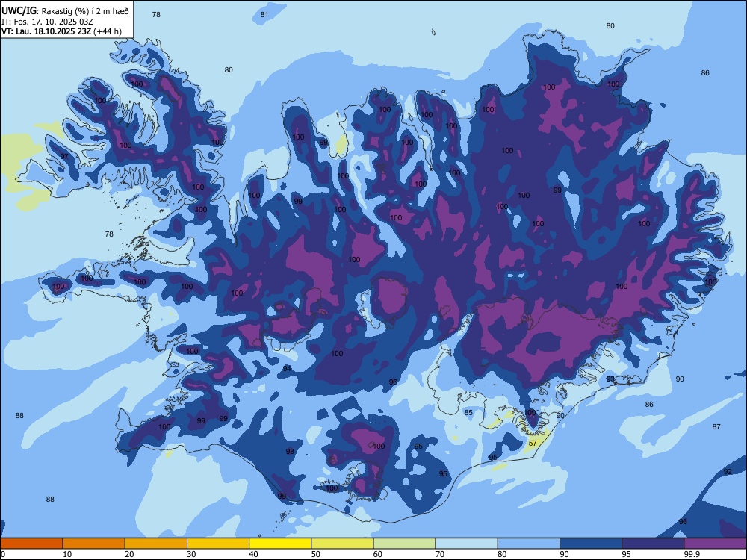The width and height of the screenshot is (747, 560).
Task: Click the humidity value 97 in the Westfjords
Action: click(64, 157)
